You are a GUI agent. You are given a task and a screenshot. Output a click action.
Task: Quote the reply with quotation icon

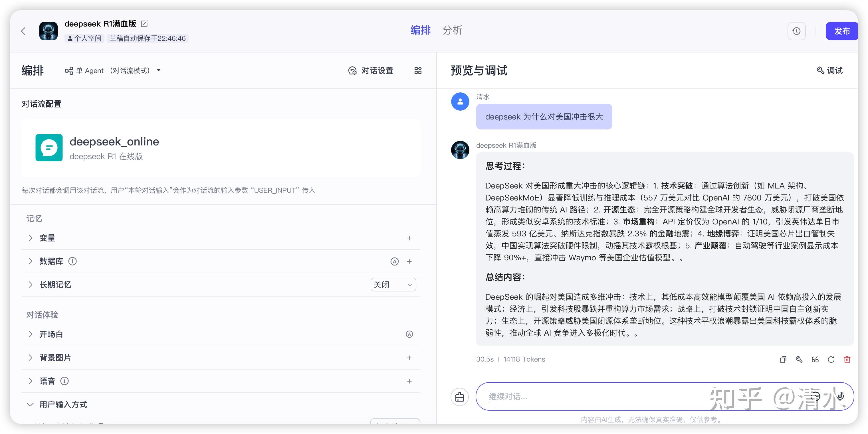pos(815,360)
